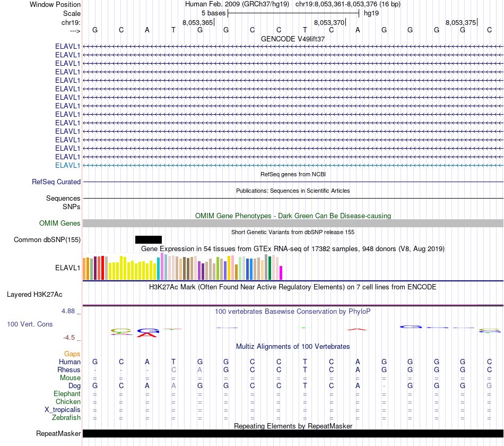The image size is (504, 446).
Task: Click the ELAVL1 label beside GTEx chart
Action: point(67,268)
